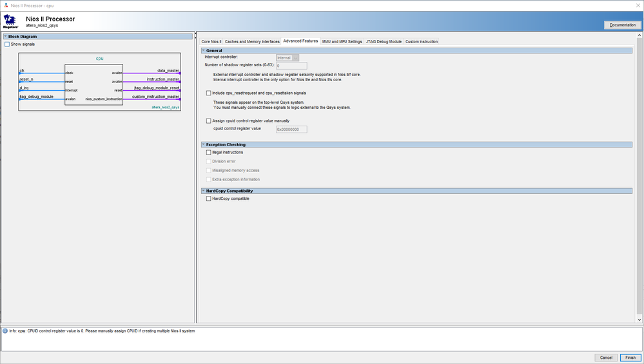Open the MMU and MPU Settings tab

click(342, 41)
